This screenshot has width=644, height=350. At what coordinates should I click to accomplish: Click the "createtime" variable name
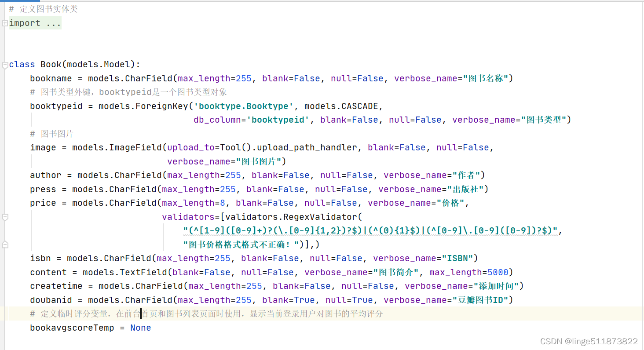click(x=56, y=286)
